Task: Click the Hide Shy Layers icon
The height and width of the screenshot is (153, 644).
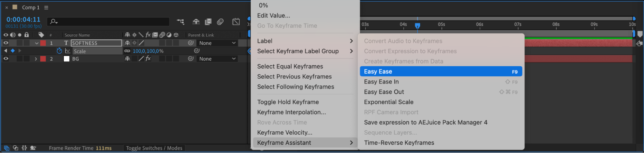Action: tap(196, 22)
